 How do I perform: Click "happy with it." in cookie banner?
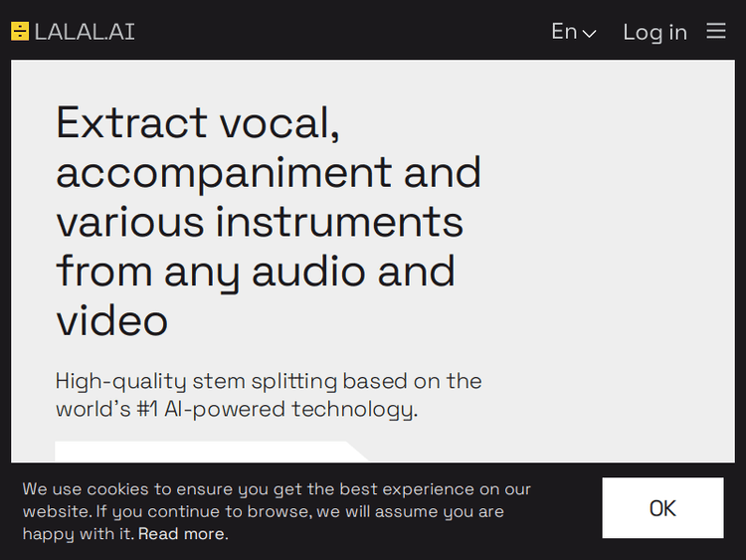pos(78,534)
